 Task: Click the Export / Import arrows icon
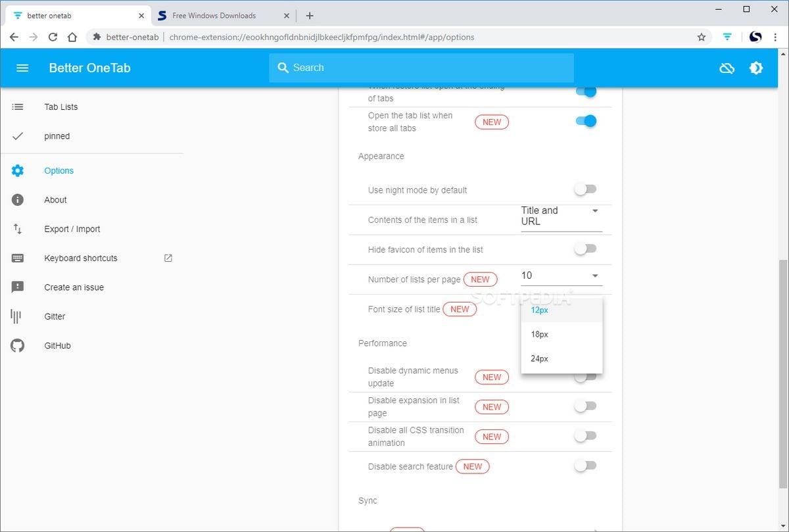[18, 229]
